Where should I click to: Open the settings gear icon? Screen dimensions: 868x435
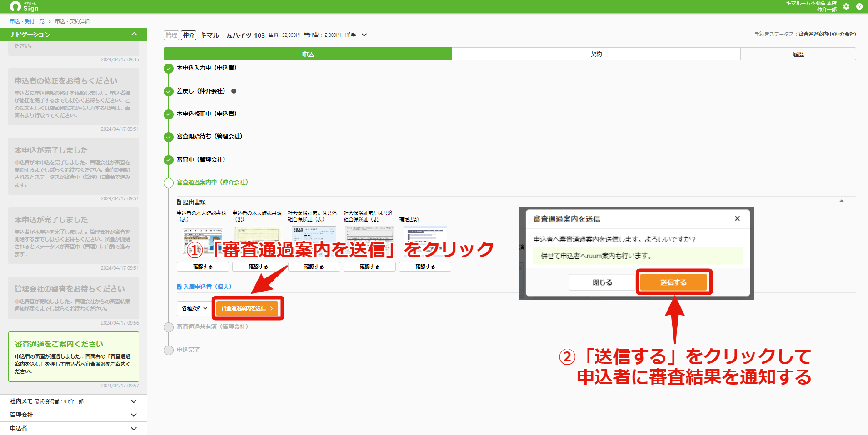click(846, 6)
